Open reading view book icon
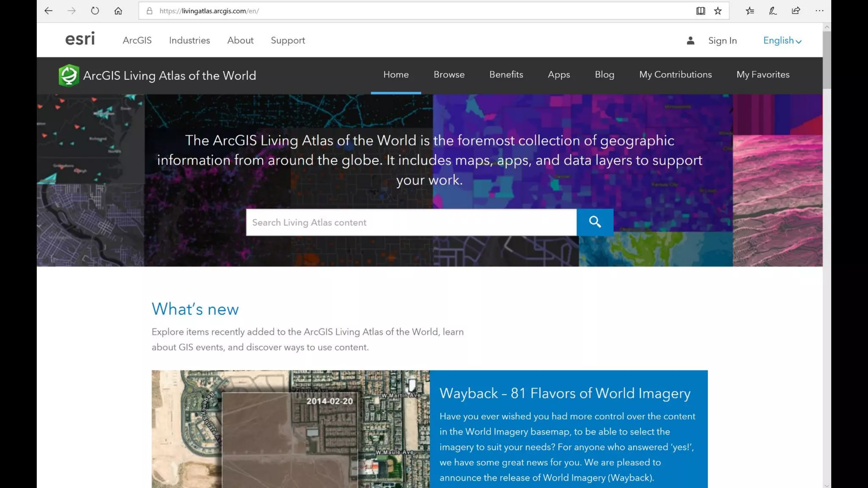 point(701,11)
